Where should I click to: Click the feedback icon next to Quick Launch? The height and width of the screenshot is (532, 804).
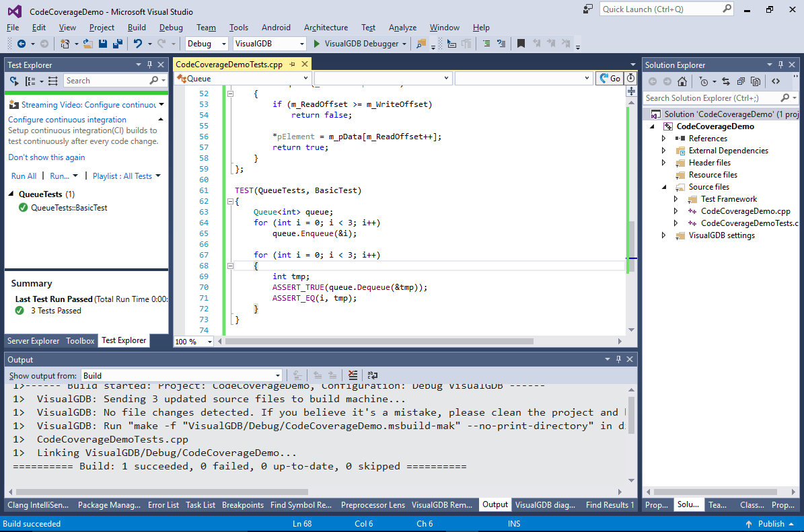[x=587, y=9]
